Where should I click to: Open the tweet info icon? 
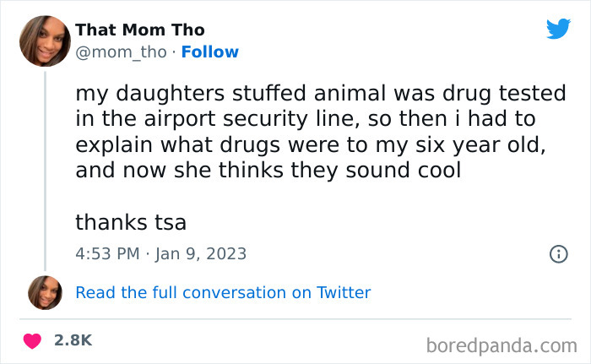pyautogui.click(x=557, y=253)
